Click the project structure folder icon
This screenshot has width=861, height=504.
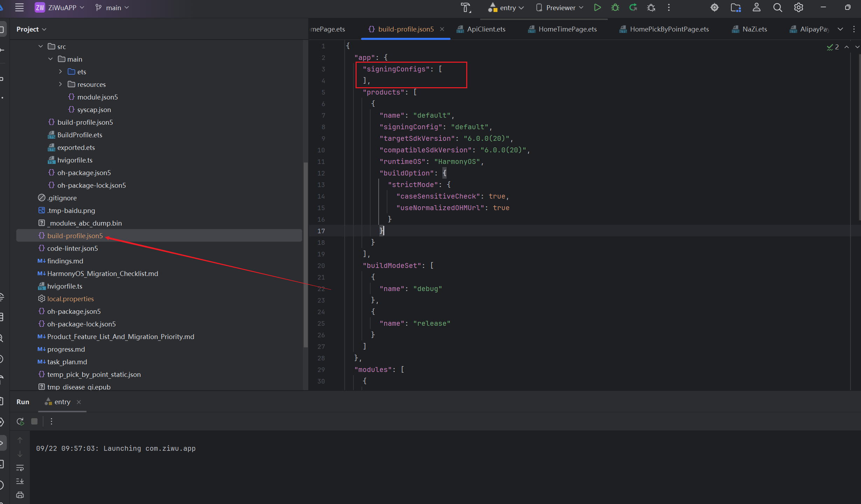click(736, 7)
